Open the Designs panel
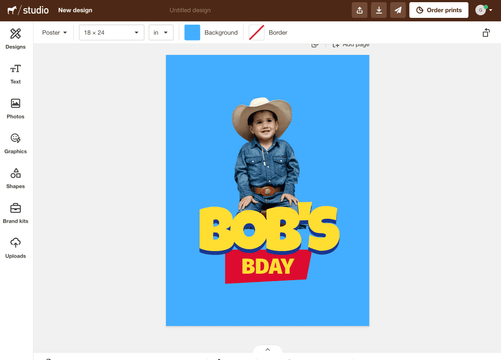Viewport: 501px width, 360px height. point(15,39)
